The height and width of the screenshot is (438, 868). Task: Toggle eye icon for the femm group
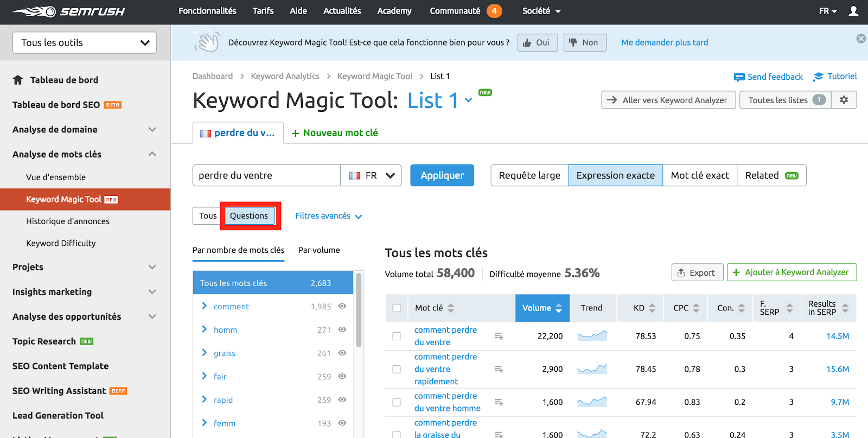(x=342, y=423)
